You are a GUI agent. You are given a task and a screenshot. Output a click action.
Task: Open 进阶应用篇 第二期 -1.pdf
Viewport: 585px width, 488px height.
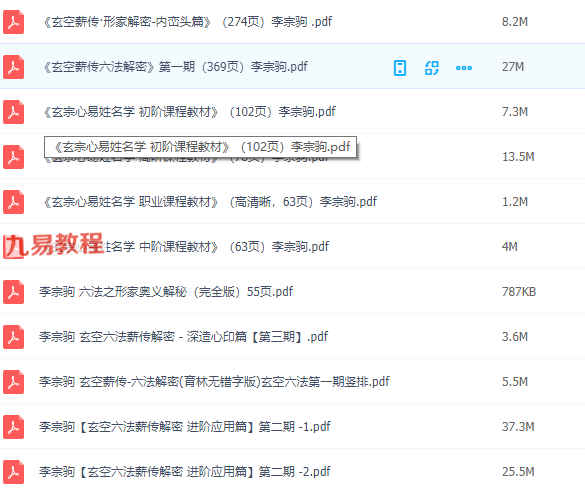(185, 426)
